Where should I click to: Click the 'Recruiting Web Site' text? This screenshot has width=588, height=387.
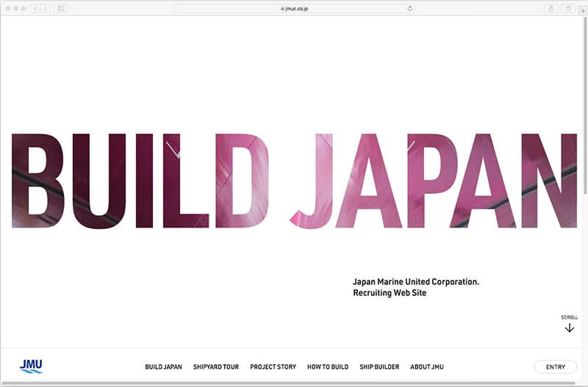point(390,293)
